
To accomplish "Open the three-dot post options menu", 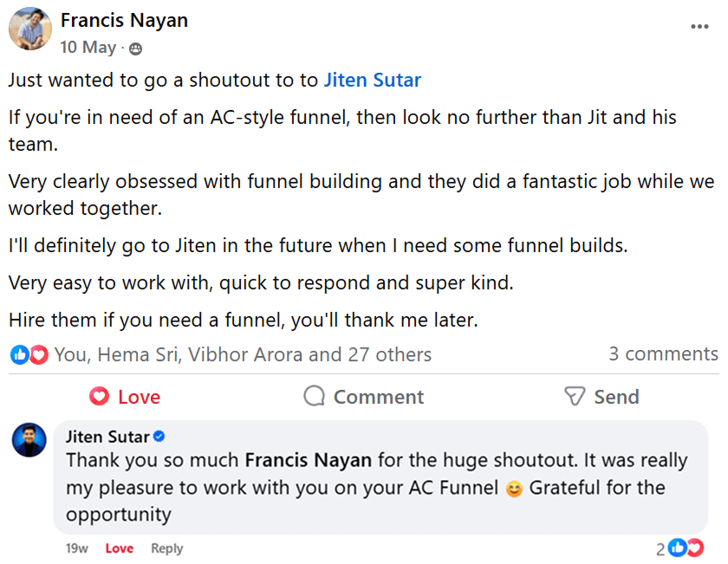I will (699, 27).
